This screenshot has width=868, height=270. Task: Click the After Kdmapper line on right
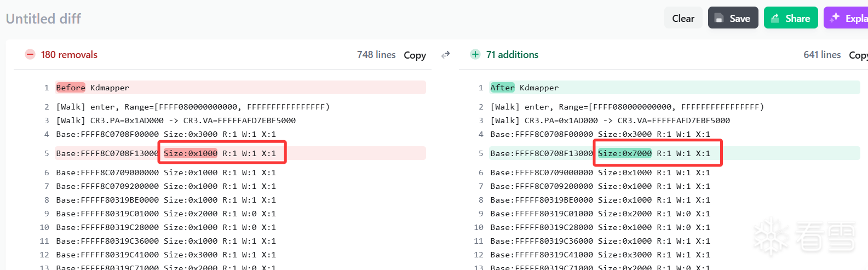(524, 88)
